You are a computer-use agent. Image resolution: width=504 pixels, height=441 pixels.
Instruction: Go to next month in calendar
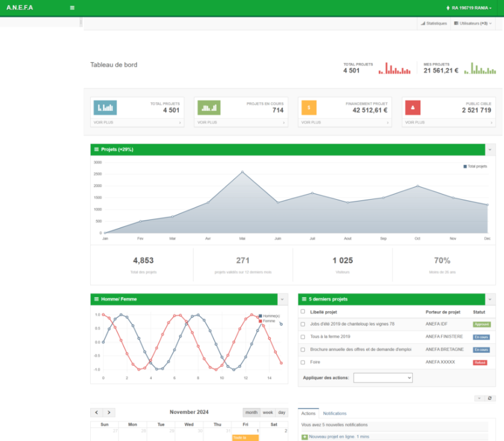(x=110, y=412)
